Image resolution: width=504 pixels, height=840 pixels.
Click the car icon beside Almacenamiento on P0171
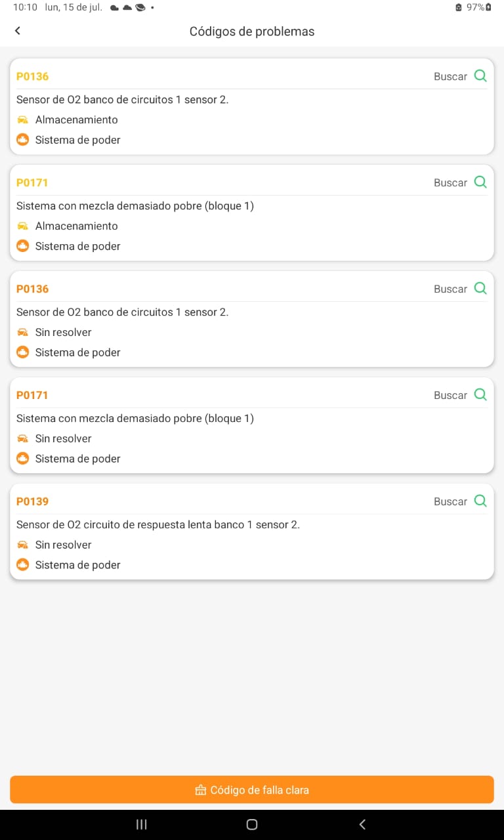pos(23,226)
